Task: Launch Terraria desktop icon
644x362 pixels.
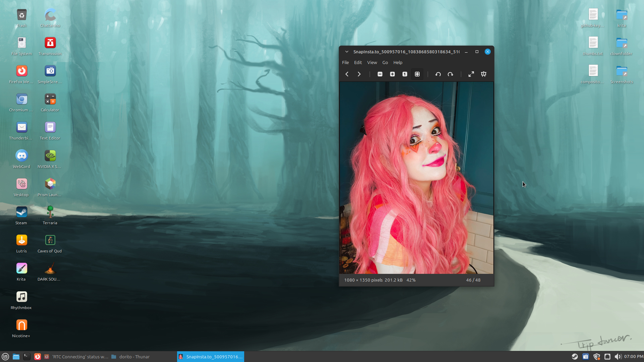Action: click(x=50, y=216)
